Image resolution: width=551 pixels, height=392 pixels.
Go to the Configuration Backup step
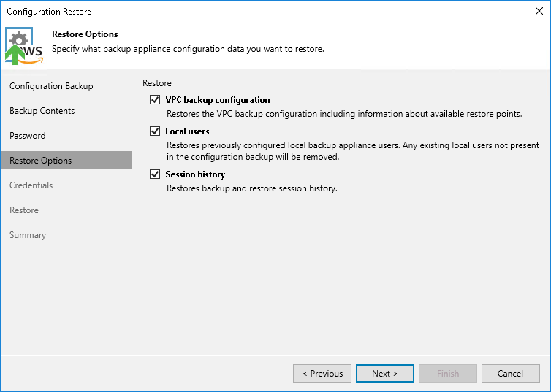[x=51, y=86]
